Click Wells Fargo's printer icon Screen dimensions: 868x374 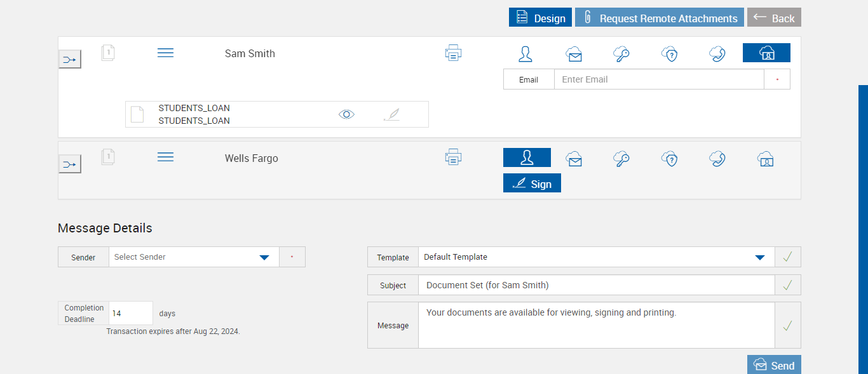click(453, 157)
